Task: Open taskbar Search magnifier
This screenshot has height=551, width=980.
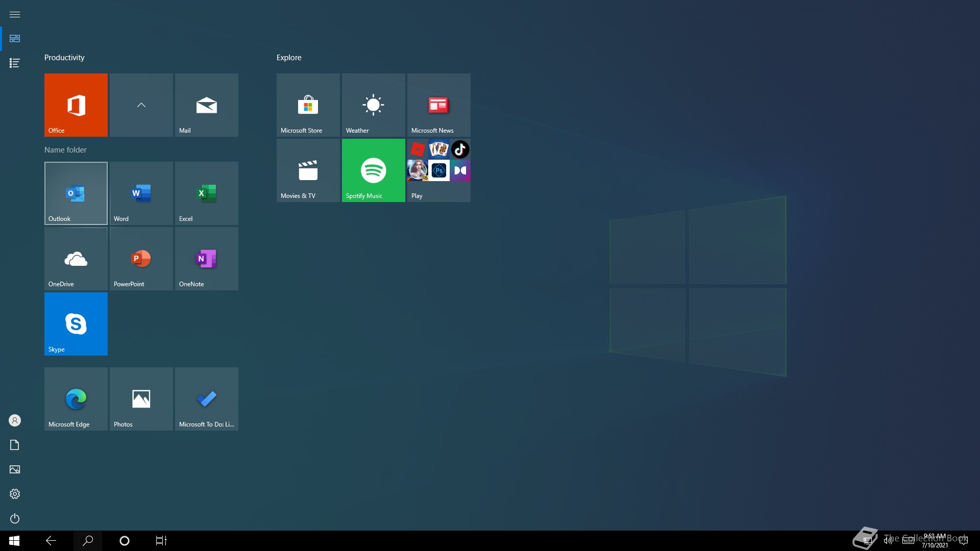Action: [x=88, y=541]
